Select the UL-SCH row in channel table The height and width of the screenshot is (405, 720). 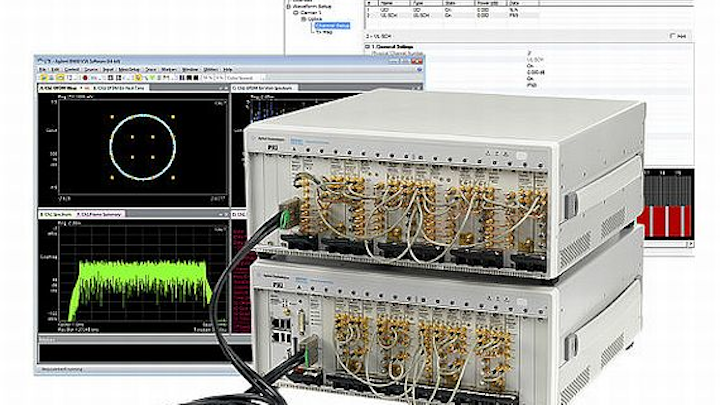coord(452,16)
